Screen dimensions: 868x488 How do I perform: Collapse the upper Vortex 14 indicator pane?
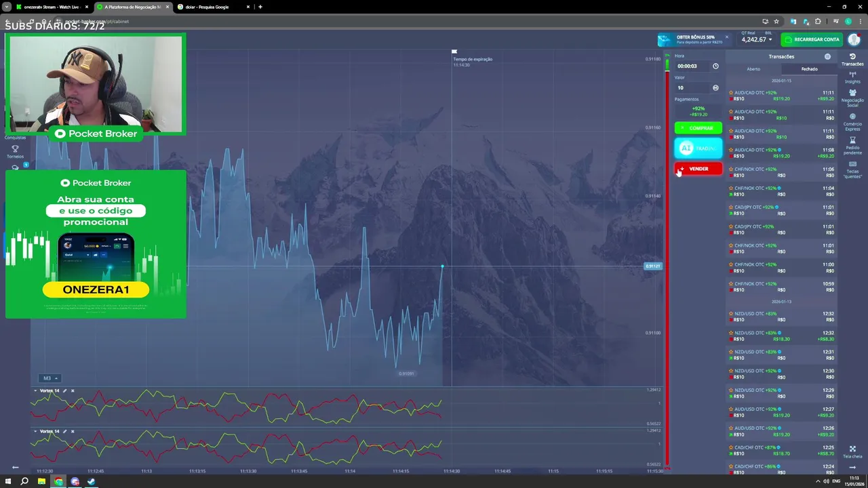click(x=35, y=390)
